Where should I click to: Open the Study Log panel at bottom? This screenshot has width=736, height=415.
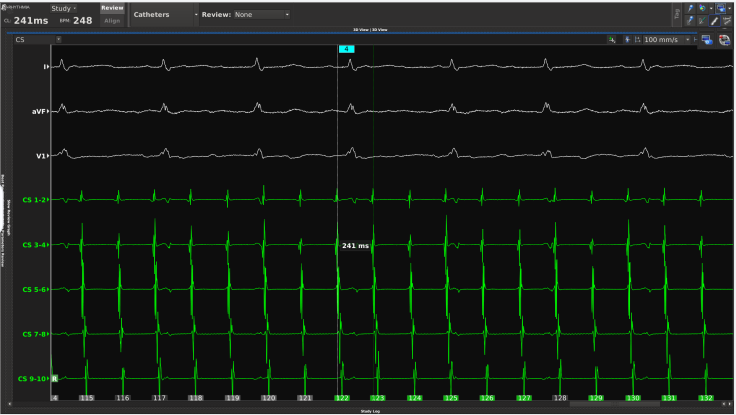[368, 410]
